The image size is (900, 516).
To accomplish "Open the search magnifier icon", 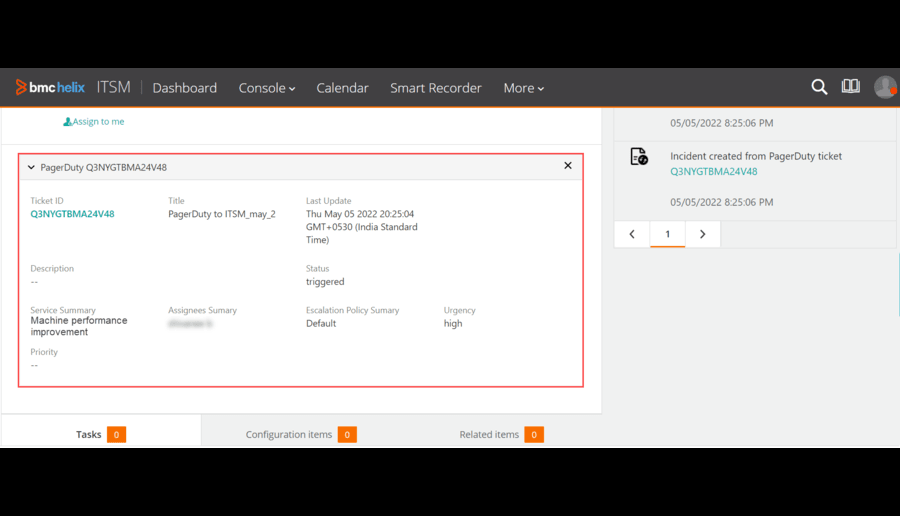I will coord(819,87).
